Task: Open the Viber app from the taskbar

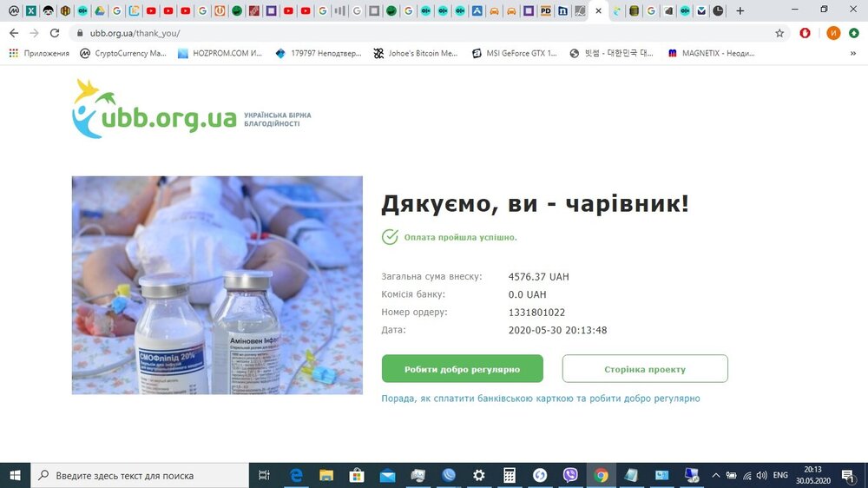Action: [x=570, y=475]
